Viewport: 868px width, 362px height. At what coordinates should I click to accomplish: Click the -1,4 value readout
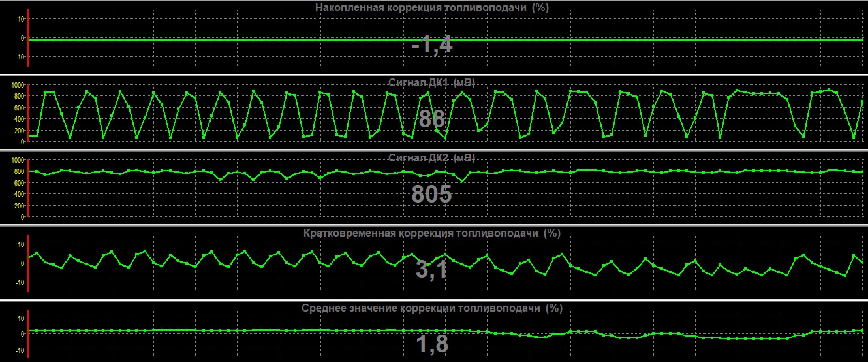pos(432,45)
